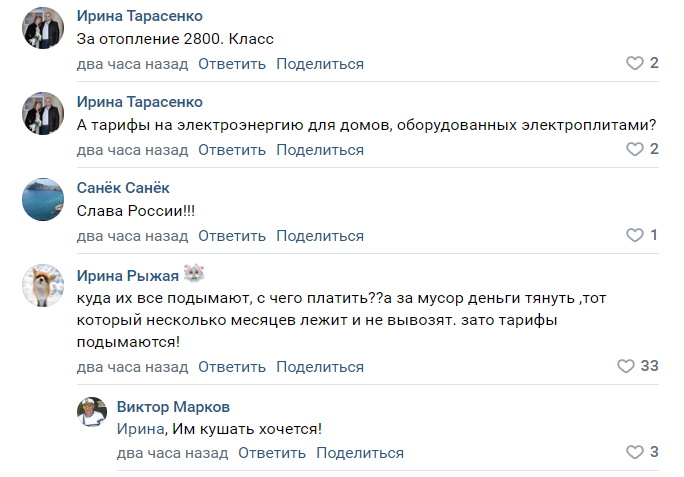
Task: Open timestamp of the electricity tariffs comment
Action: click(132, 150)
